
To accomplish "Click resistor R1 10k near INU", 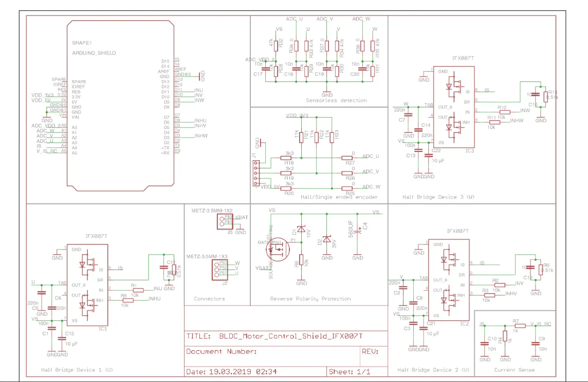I will (x=138, y=290).
